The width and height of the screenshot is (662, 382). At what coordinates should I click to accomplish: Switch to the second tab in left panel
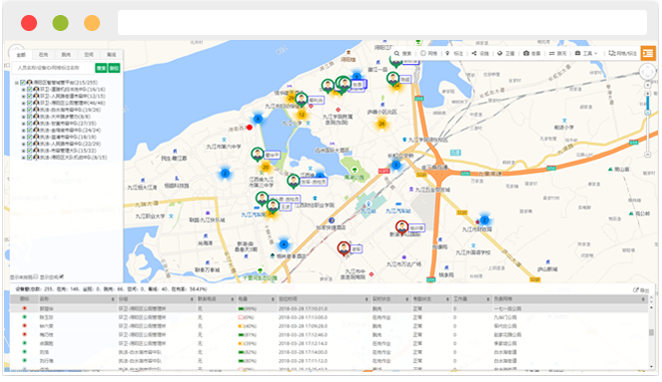[43, 54]
